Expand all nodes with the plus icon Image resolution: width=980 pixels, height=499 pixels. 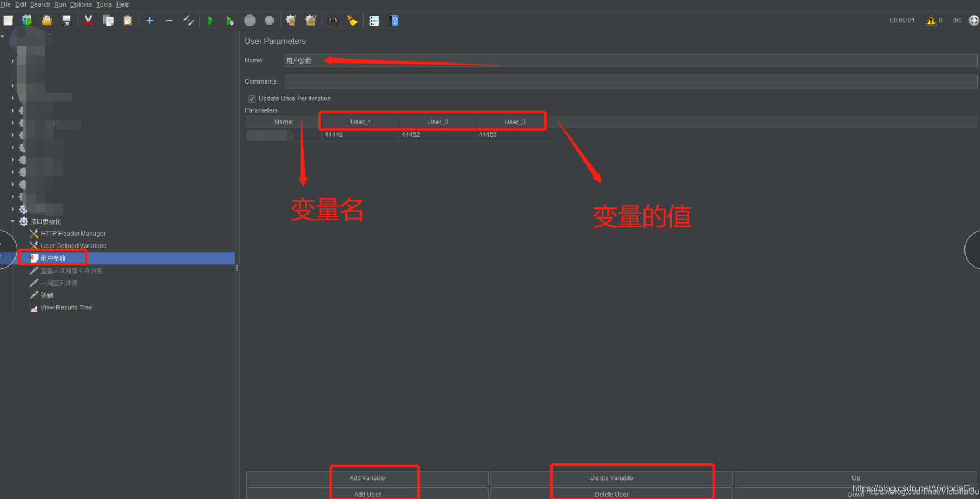click(149, 21)
